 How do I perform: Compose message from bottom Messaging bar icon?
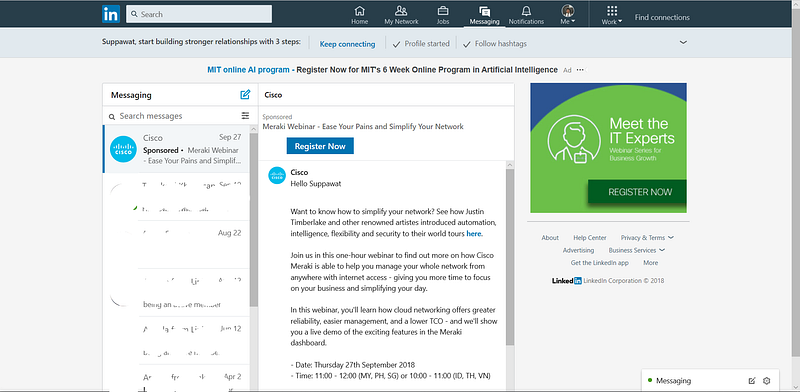click(x=752, y=381)
